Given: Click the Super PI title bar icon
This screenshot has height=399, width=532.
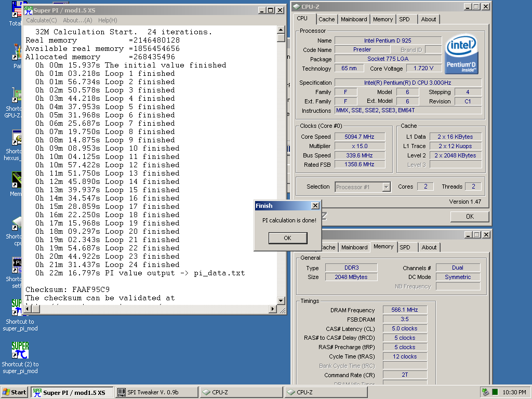Looking at the screenshot, I should [x=28, y=10].
